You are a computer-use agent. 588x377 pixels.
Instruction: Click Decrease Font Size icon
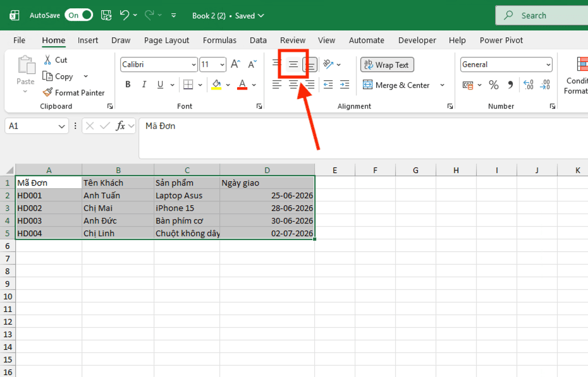click(x=252, y=64)
